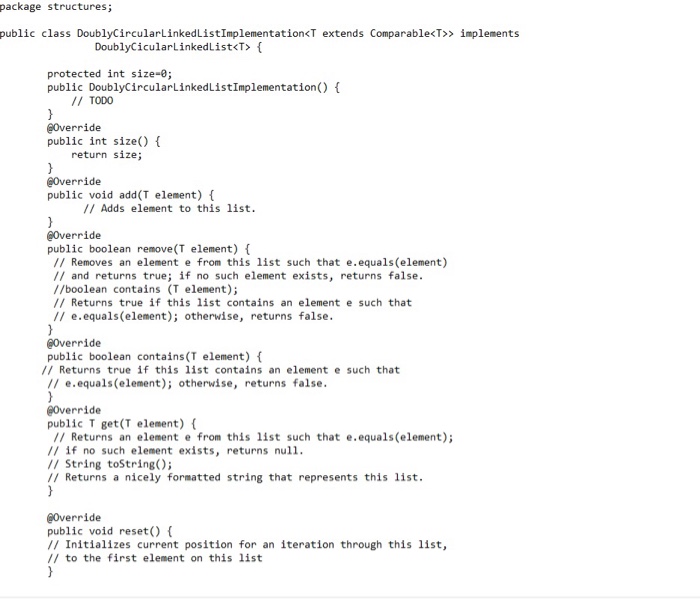Click the @Override annotation above reset()
Viewport: 700px width, 599px height.
(x=74, y=518)
